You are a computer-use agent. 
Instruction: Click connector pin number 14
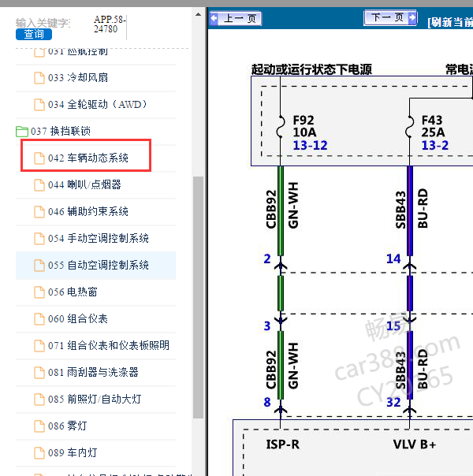point(393,258)
